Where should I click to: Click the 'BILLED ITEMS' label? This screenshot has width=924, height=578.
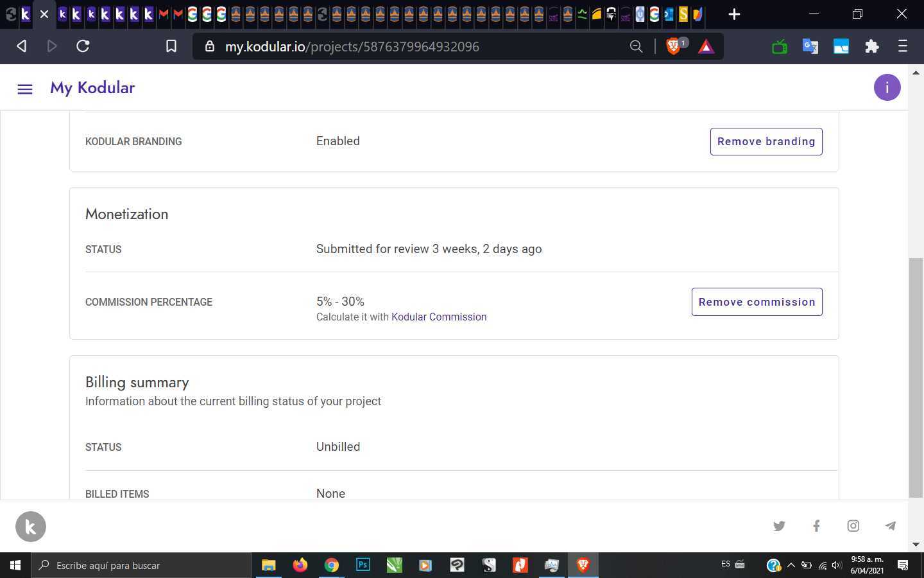(x=117, y=494)
